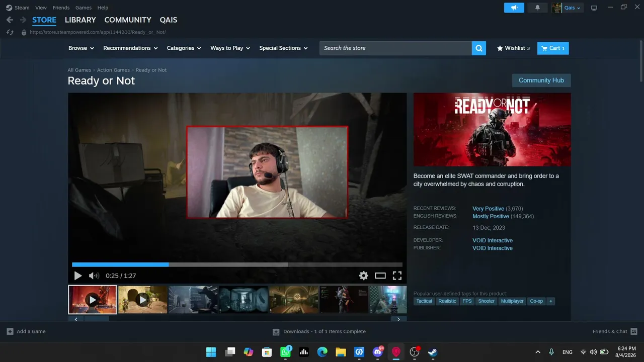Open the Wishlist with the star
The width and height of the screenshot is (644, 362).
tap(513, 48)
